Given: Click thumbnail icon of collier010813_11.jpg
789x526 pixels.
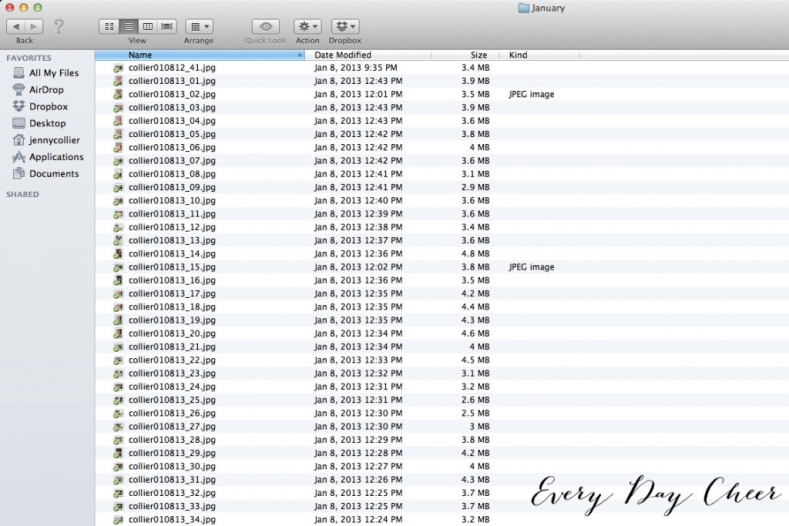Looking at the screenshot, I should [118, 214].
